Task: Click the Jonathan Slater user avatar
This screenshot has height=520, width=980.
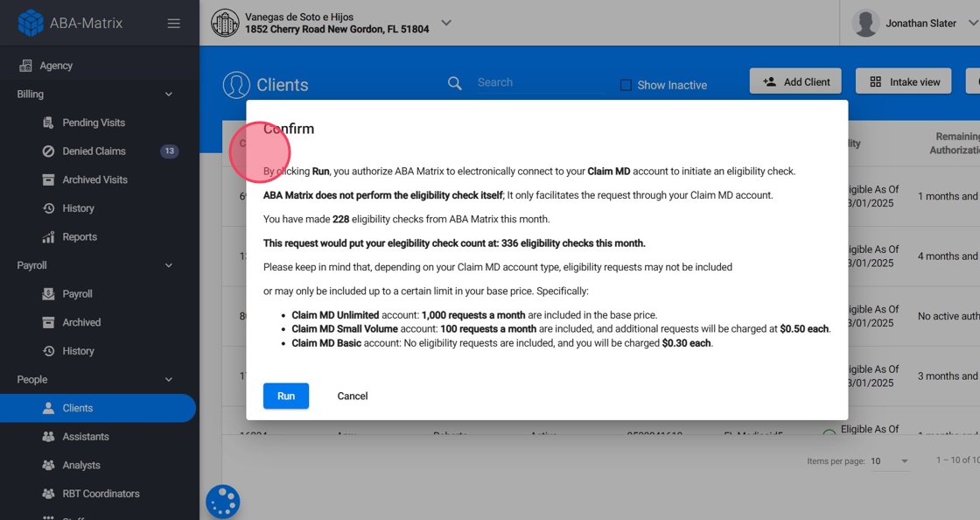Action: (x=865, y=23)
